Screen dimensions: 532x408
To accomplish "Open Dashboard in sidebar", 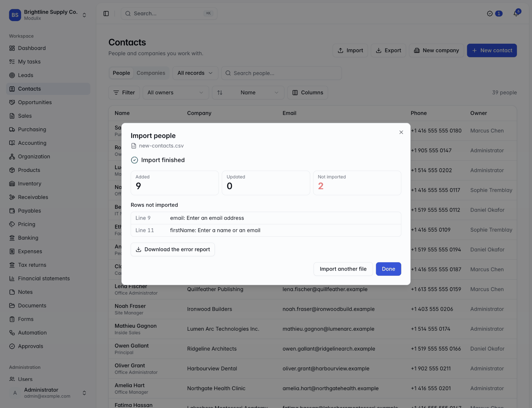I will 48,48.
